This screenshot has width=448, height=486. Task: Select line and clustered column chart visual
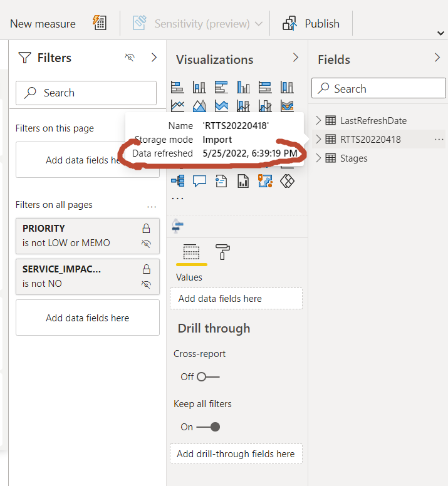(265, 106)
